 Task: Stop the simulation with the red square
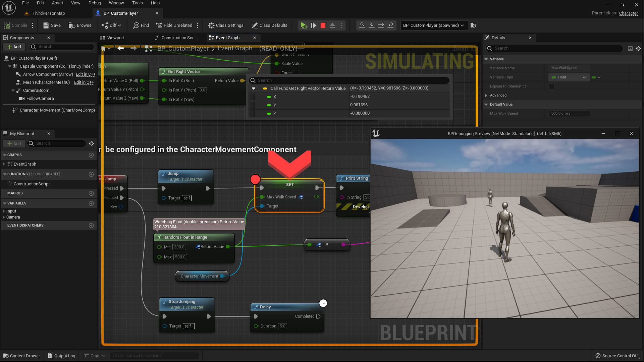tap(323, 25)
